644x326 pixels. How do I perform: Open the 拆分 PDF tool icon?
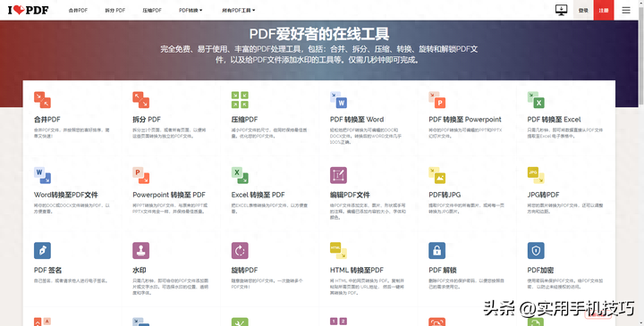141,100
